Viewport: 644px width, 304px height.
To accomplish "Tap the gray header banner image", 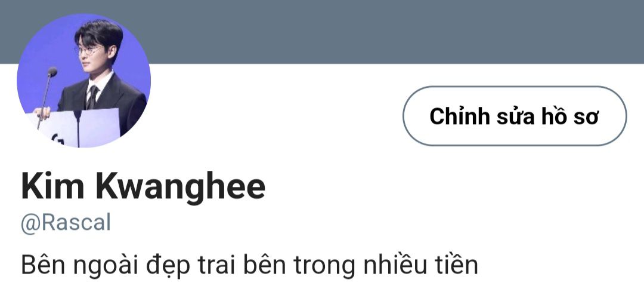I will click(322, 32).
